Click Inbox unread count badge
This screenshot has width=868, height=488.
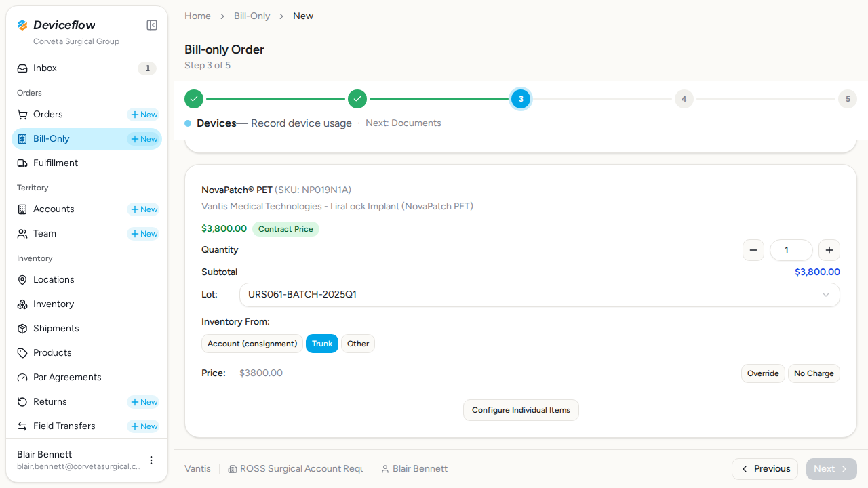(x=147, y=68)
